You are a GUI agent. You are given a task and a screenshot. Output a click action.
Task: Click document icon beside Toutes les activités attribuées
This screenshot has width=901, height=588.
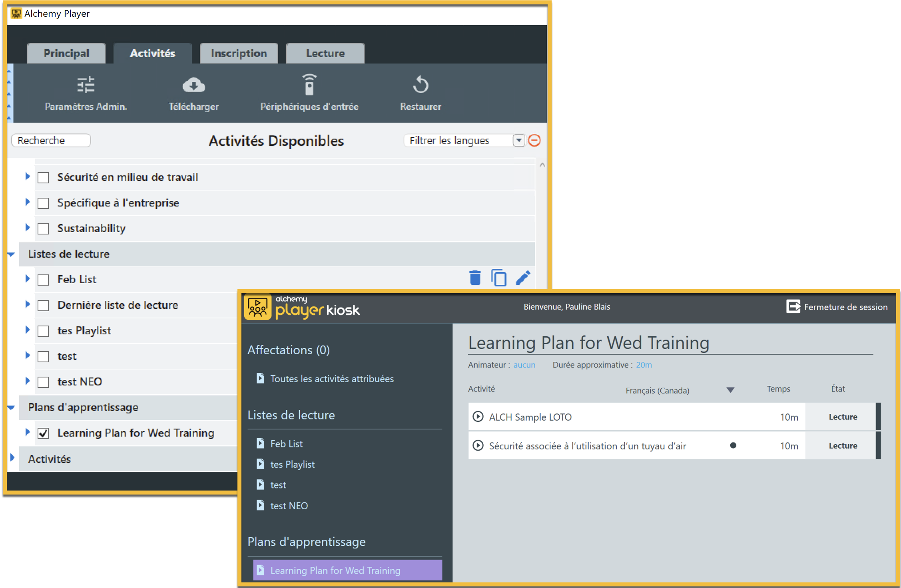click(x=260, y=378)
